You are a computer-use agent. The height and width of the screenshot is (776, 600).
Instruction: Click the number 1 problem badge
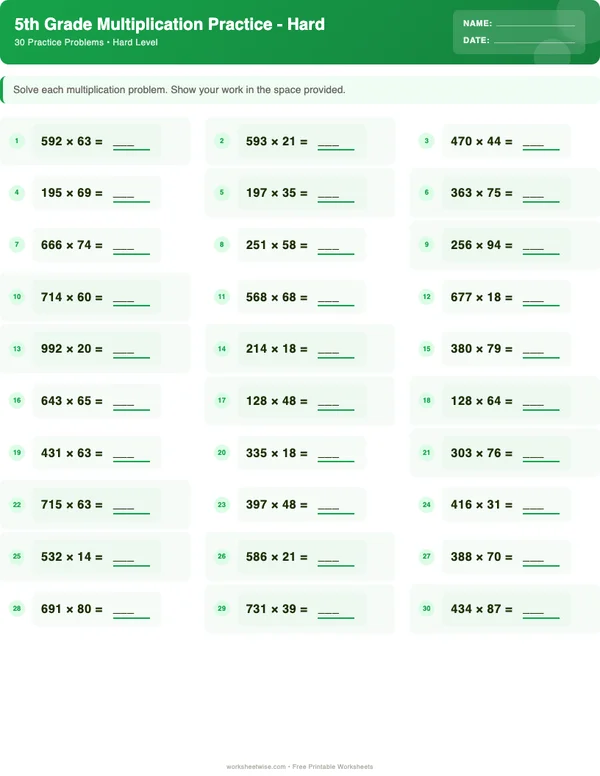pos(16,141)
